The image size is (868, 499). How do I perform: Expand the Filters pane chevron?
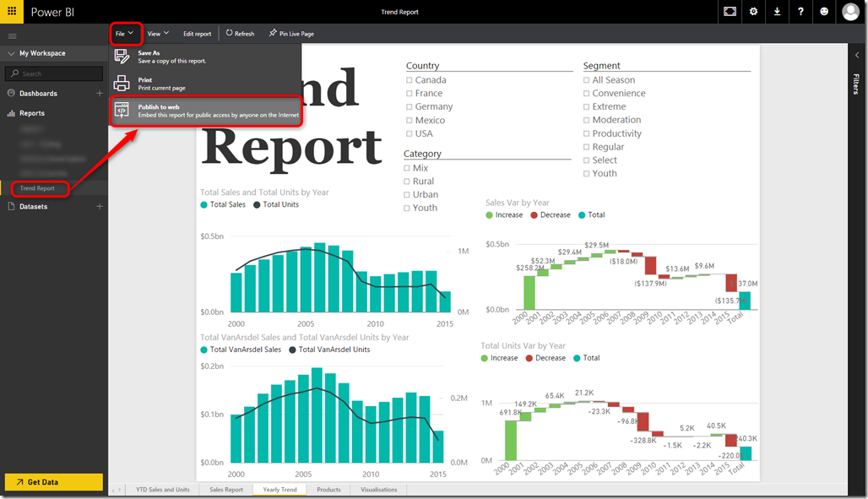[x=857, y=55]
